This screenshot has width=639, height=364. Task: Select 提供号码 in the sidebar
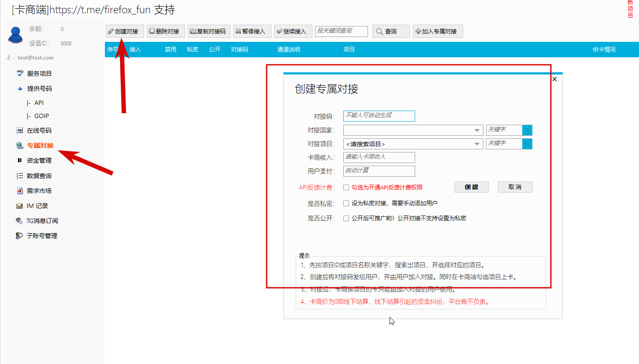[x=40, y=89]
